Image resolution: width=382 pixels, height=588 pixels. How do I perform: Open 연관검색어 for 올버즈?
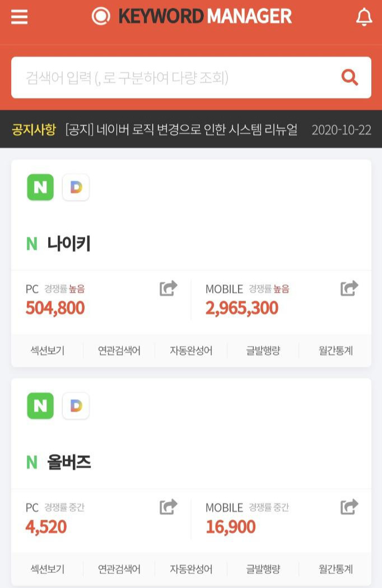(x=119, y=570)
